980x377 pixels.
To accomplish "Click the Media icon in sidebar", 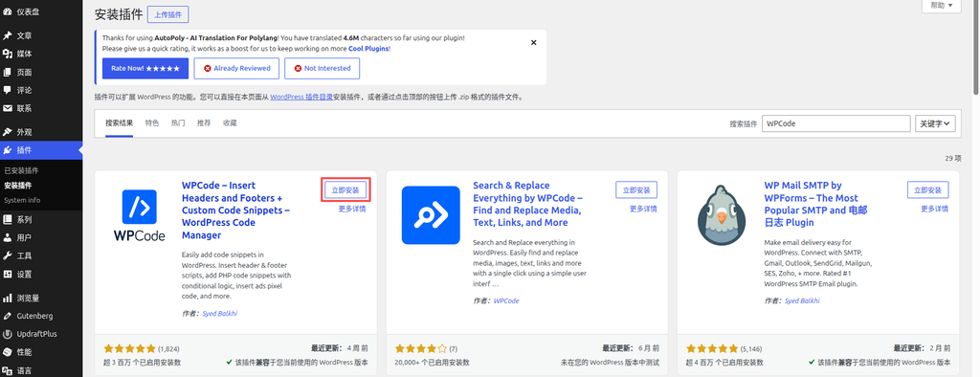I will [8, 54].
